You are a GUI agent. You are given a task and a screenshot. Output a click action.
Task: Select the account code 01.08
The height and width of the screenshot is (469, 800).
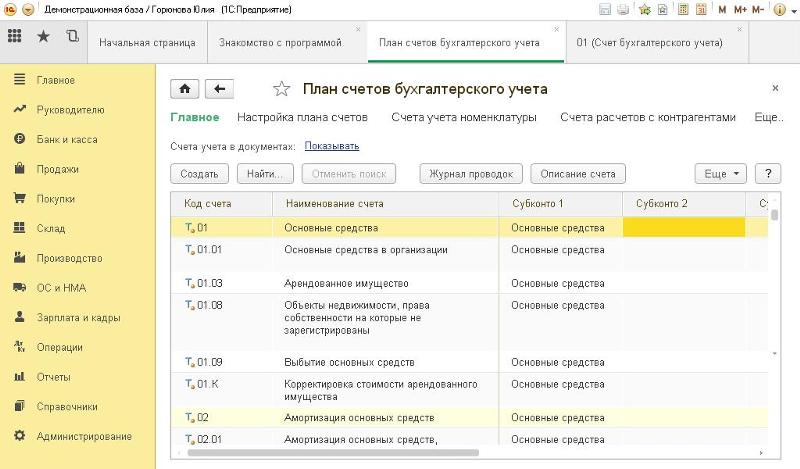210,305
